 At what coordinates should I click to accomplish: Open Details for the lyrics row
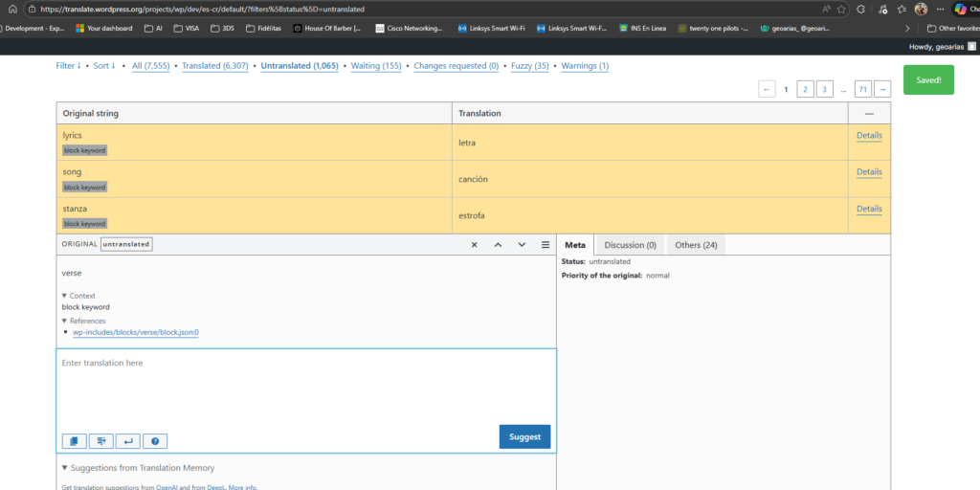(869, 136)
